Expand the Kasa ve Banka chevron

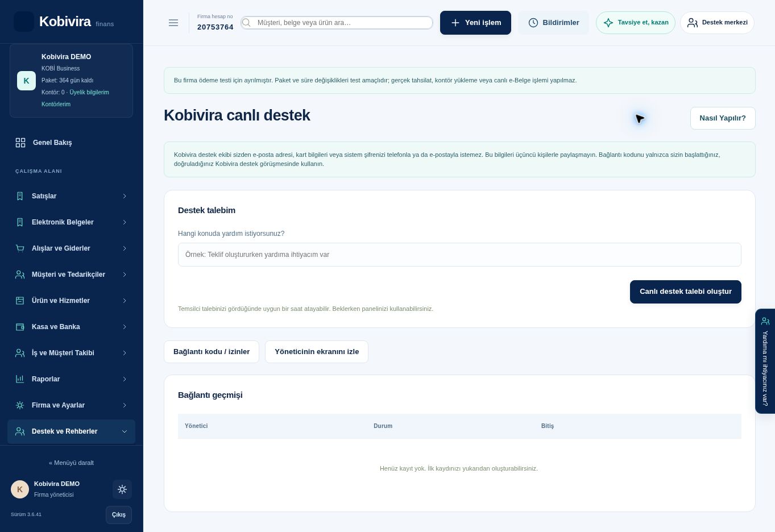(125, 327)
